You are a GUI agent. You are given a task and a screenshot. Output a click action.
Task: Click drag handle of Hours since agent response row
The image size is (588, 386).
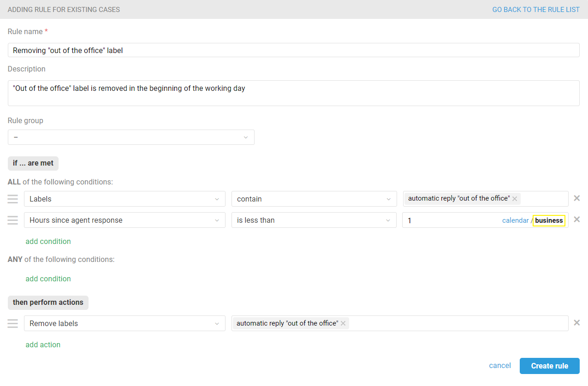pyautogui.click(x=12, y=220)
